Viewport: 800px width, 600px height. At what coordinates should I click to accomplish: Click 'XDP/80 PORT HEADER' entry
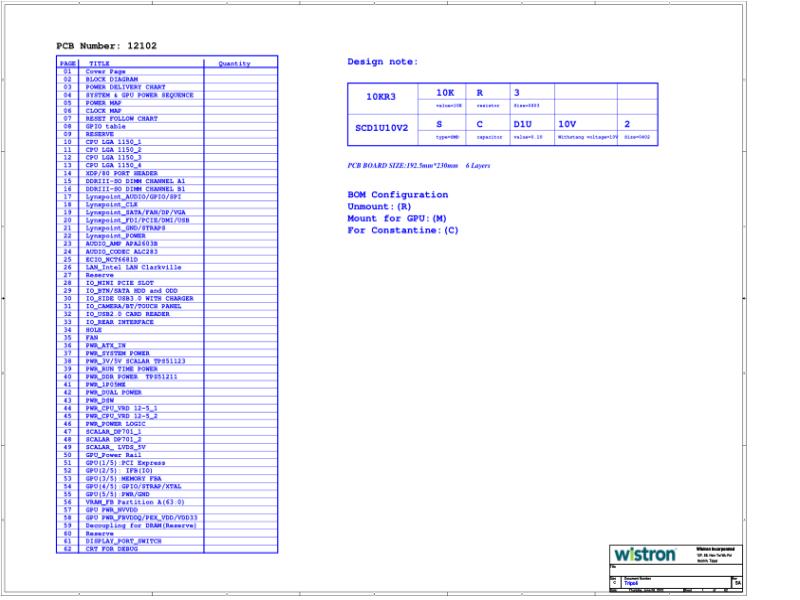point(121,173)
